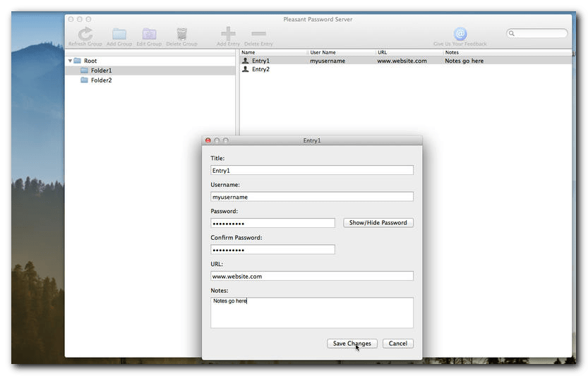Sort entries by Name column header
588x376 pixels.
pos(273,52)
